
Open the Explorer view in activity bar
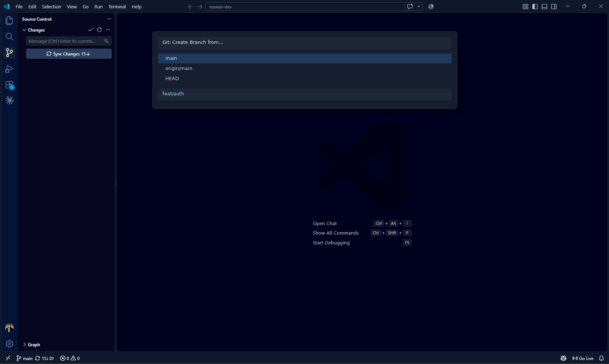click(x=9, y=21)
